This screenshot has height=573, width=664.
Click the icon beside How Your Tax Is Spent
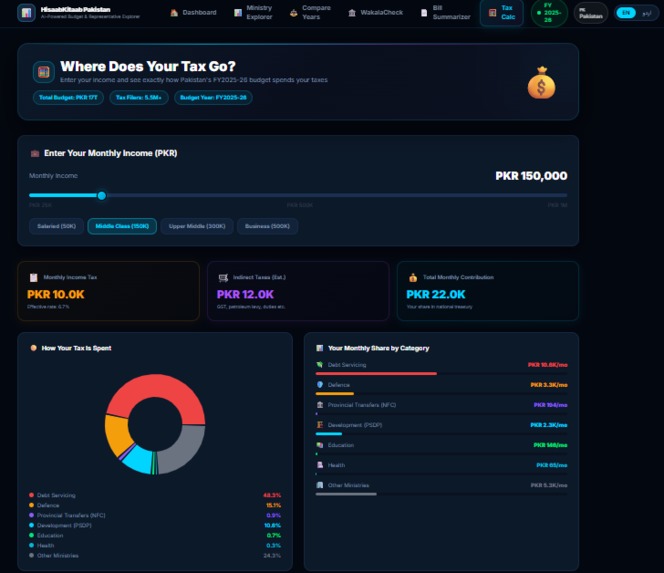(33, 348)
